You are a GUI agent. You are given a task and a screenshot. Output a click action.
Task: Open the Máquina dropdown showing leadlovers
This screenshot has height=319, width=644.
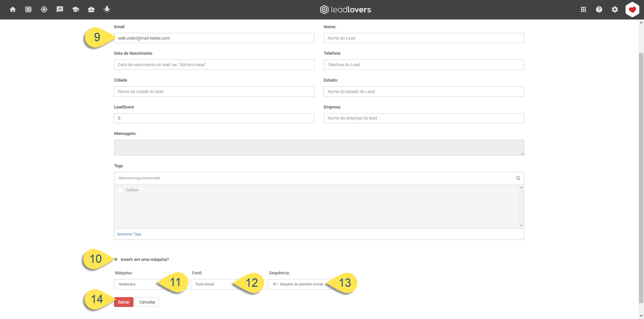[152, 284]
